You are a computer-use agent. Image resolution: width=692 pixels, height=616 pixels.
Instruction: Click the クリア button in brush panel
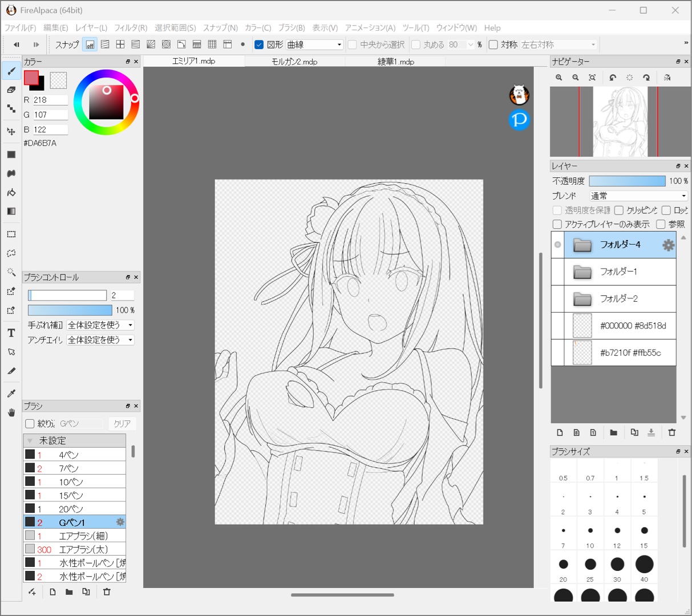point(122,424)
